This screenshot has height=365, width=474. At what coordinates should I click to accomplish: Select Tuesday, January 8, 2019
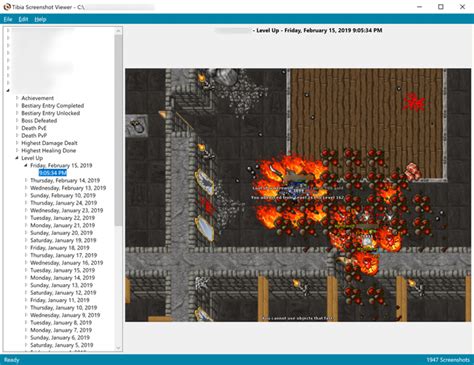click(61, 323)
